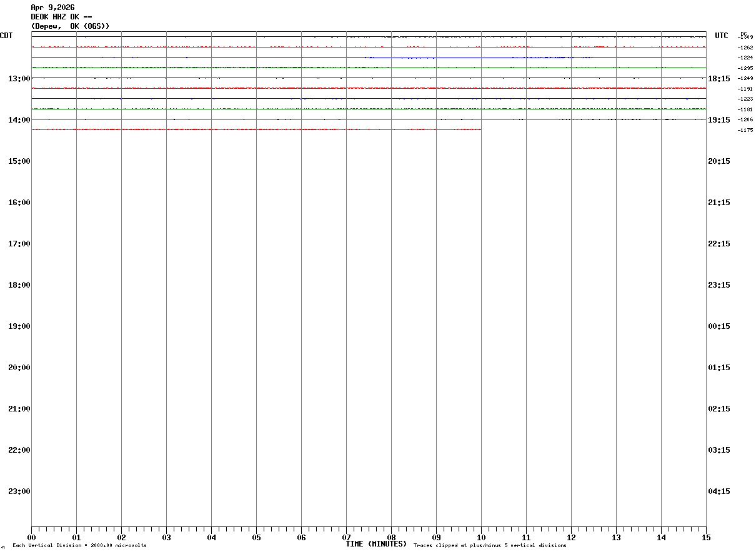Image resolution: width=756 pixels, height=554 pixels.
Task: Click the "00:15" UTC time label
Action: pos(719,326)
